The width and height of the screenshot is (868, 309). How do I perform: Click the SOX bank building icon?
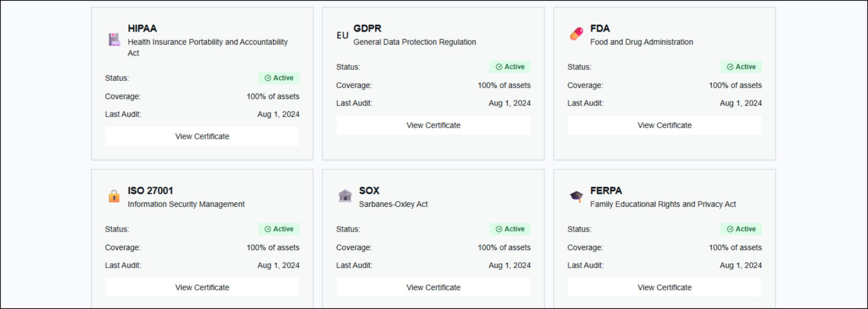(x=345, y=196)
